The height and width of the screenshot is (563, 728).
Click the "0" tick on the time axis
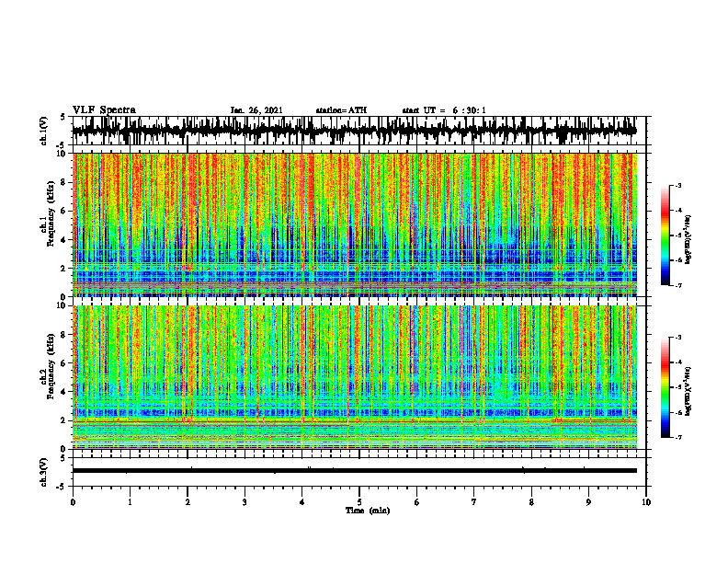click(73, 502)
